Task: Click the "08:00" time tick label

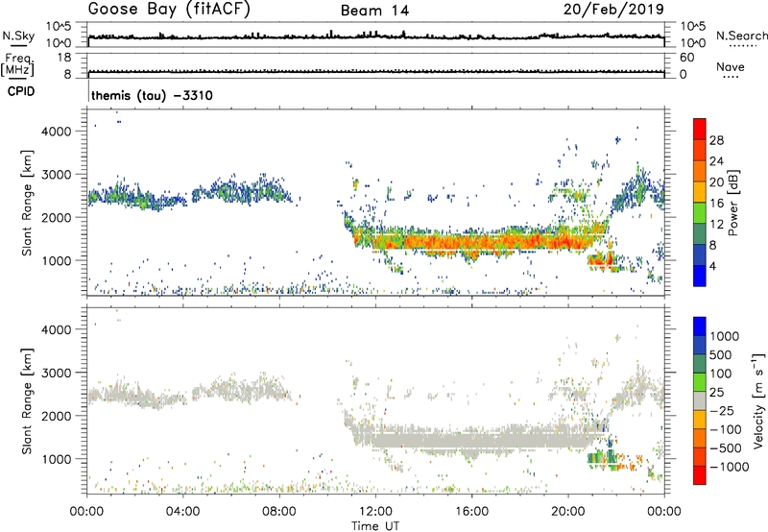Action: [x=279, y=512]
